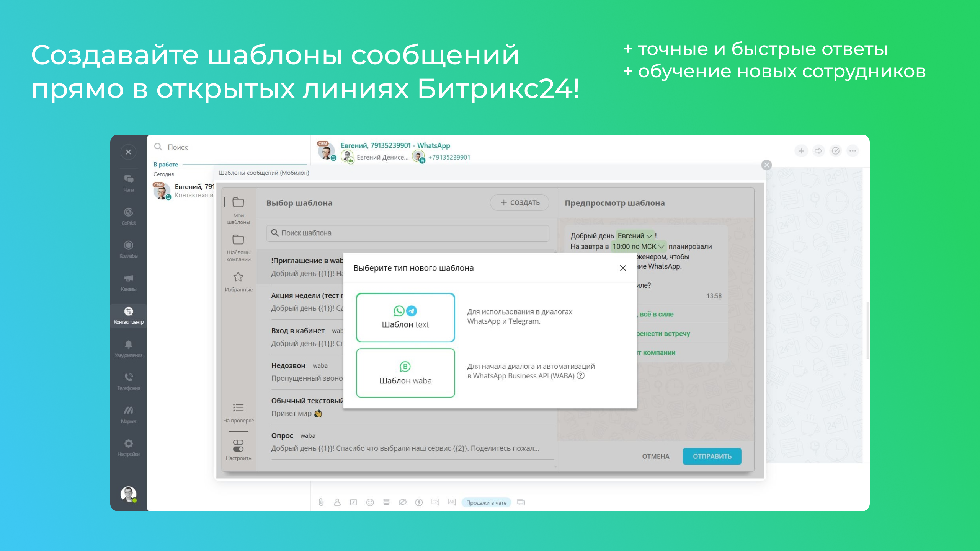Click the ОТМЕНА button
The image size is (980, 551).
[655, 456]
